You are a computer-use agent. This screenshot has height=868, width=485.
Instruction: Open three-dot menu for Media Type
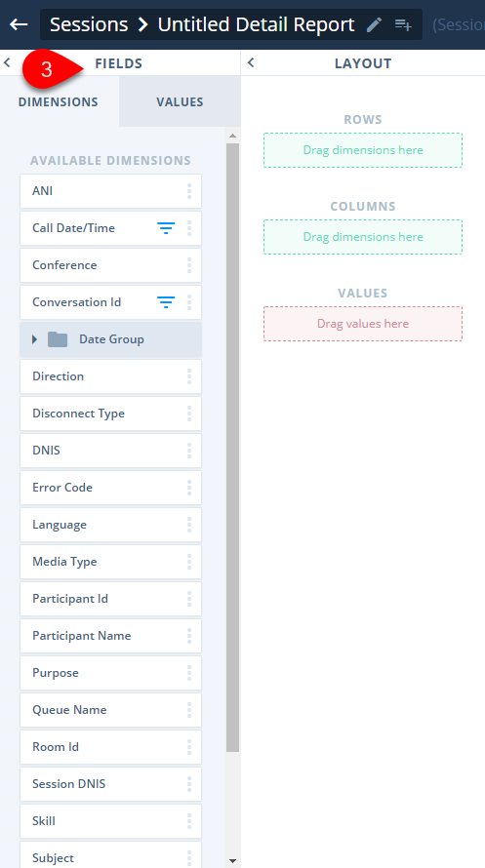point(189,562)
